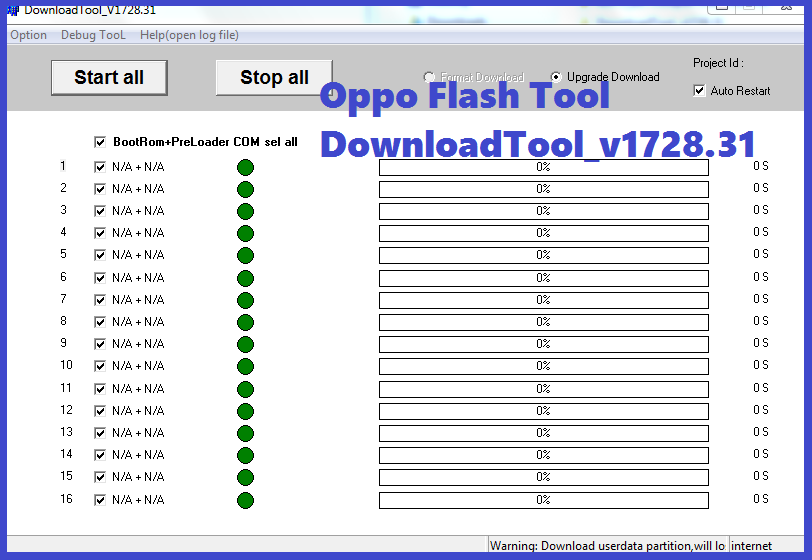Viewport: 812px width, 560px height.
Task: Open the Debug TooL menu
Action: [93, 35]
